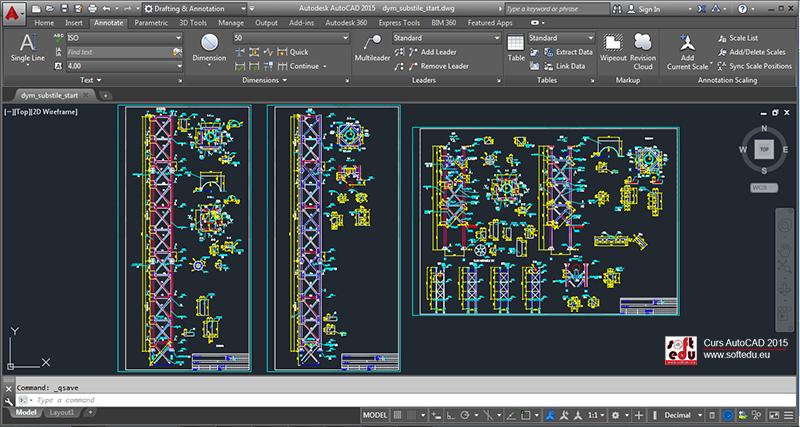Click the Check Spelling ABC icon
The height and width of the screenshot is (427, 800).
[x=59, y=38]
